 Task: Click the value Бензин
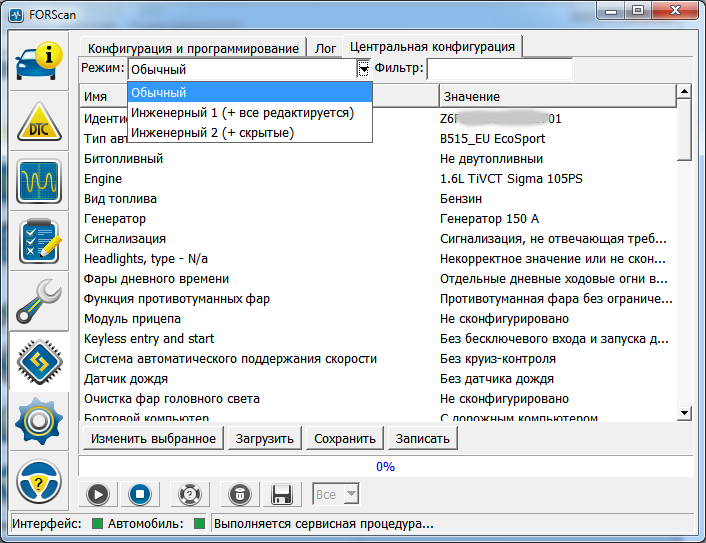(461, 199)
